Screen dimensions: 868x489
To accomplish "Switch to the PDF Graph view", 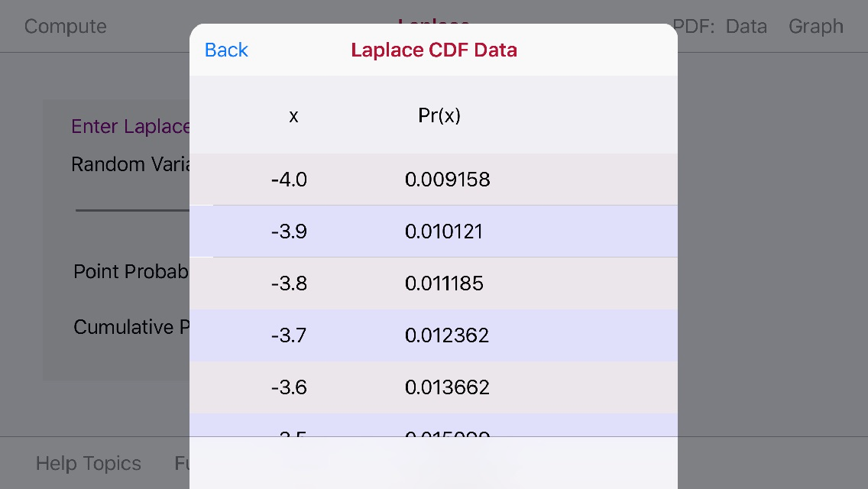I will click(815, 26).
